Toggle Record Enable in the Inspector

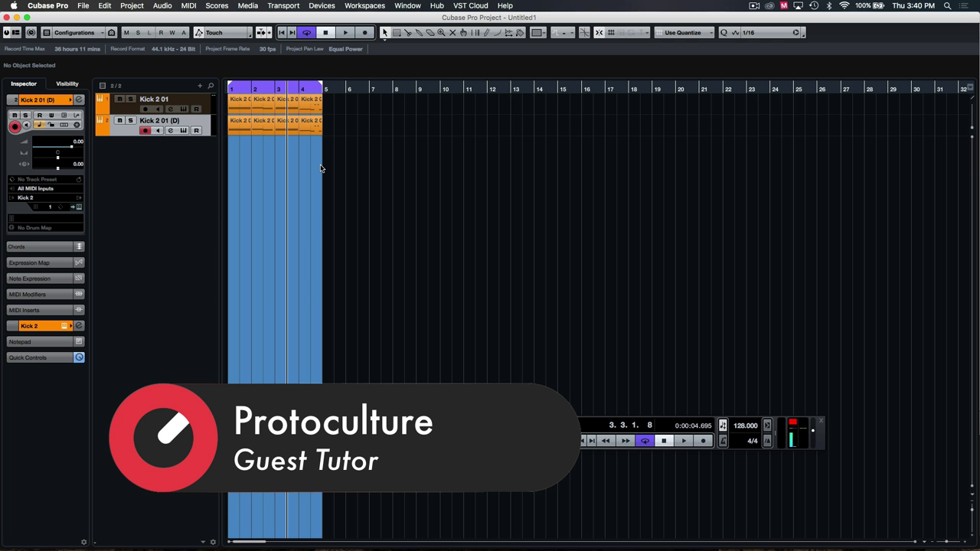click(x=15, y=126)
